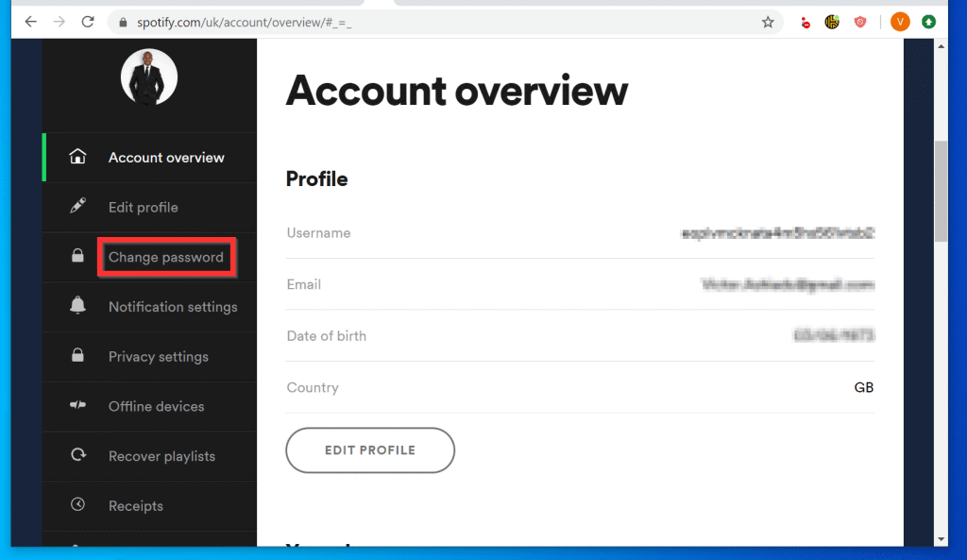Viewport: 967px width, 560px height.
Task: Open the yellow globe extension icon
Action: [832, 23]
